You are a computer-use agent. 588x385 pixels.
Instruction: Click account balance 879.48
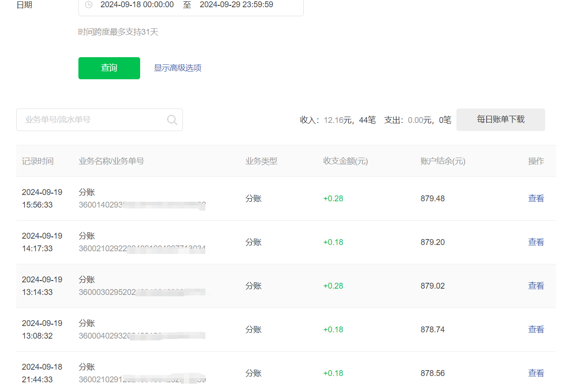click(x=433, y=199)
